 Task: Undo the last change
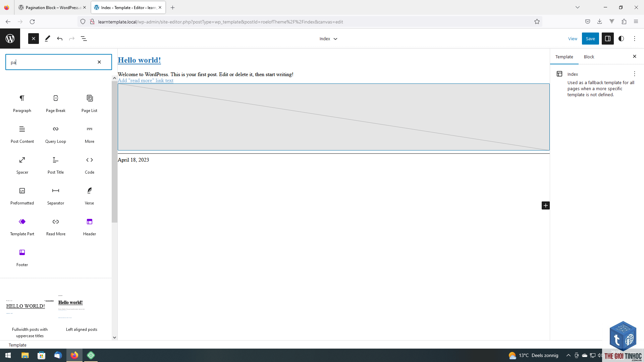coord(60,39)
